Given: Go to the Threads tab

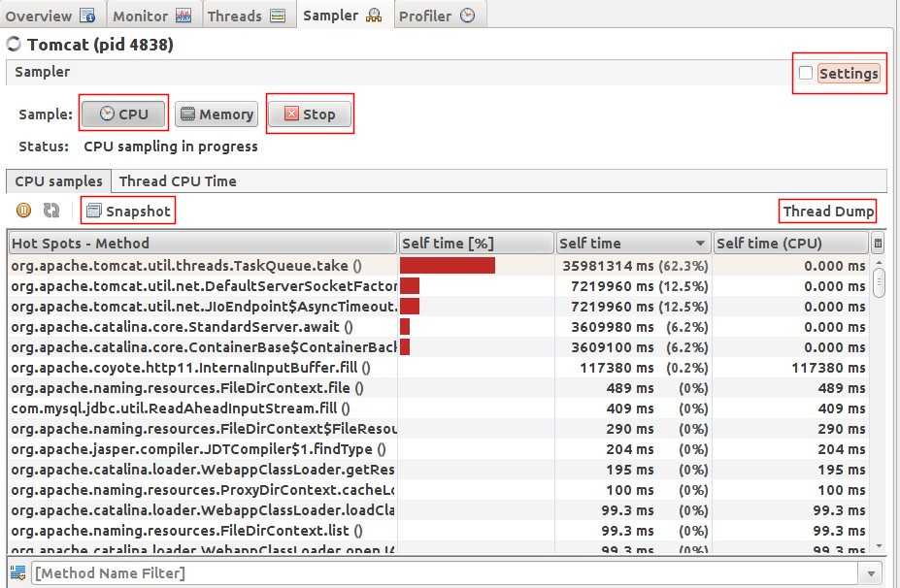Looking at the screenshot, I should tap(247, 15).
